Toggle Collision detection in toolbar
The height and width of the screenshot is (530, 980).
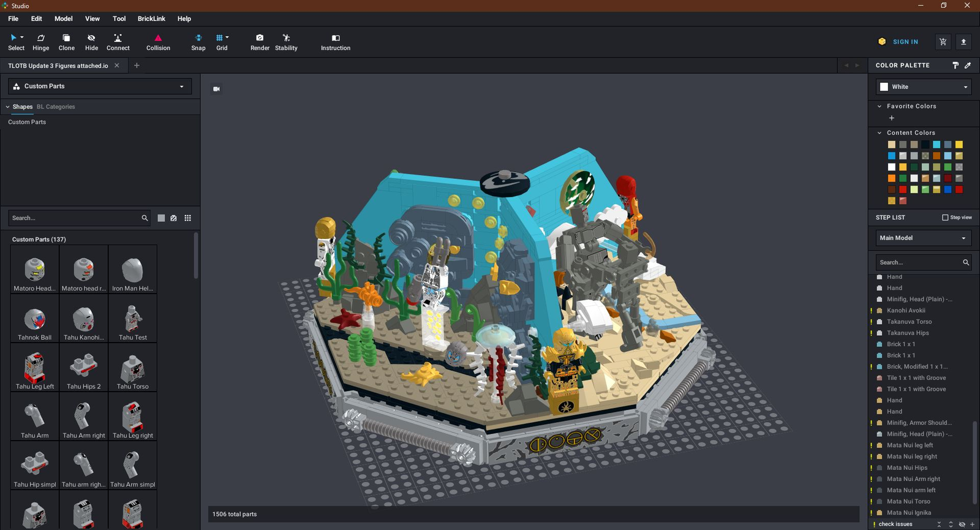point(158,42)
